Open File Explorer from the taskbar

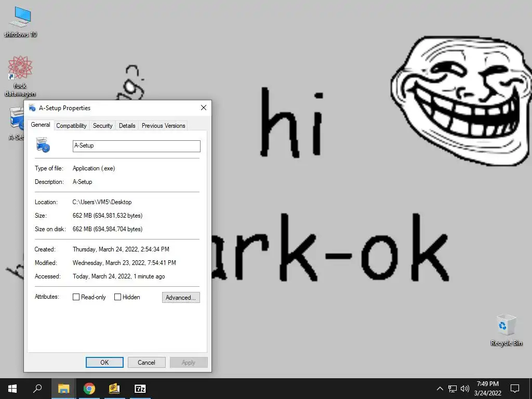[63, 389]
